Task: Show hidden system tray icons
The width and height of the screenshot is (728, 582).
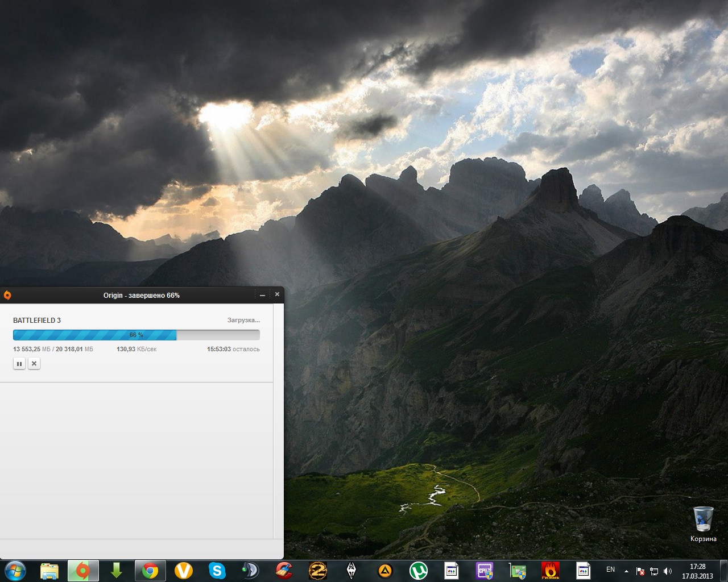Action: pyautogui.click(x=626, y=571)
